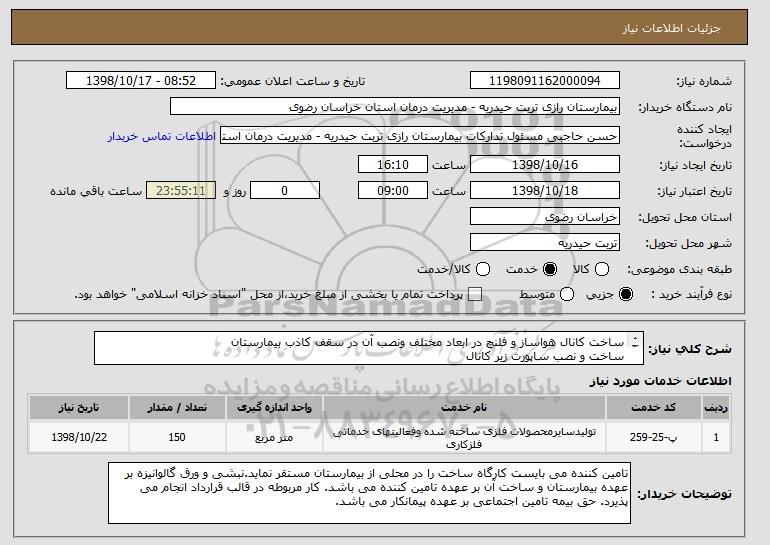
Task: Click the delivery city field تربت حیدریه
Action: click(545, 243)
